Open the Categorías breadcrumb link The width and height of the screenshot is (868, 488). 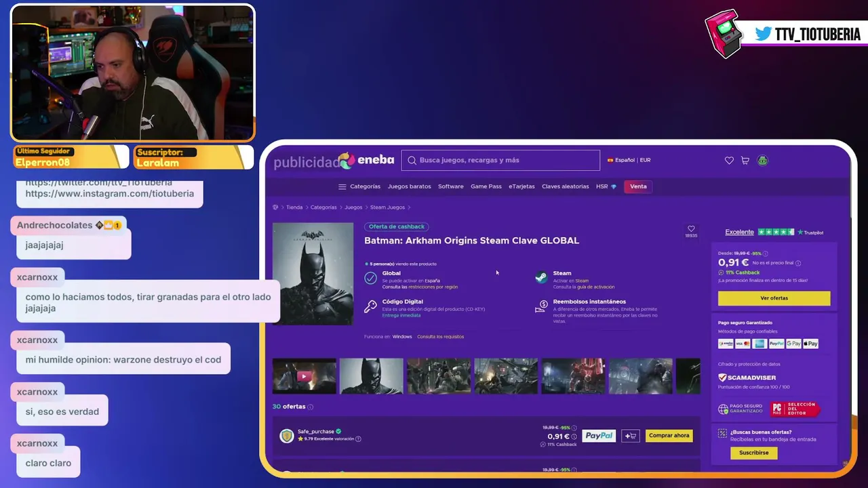(323, 207)
